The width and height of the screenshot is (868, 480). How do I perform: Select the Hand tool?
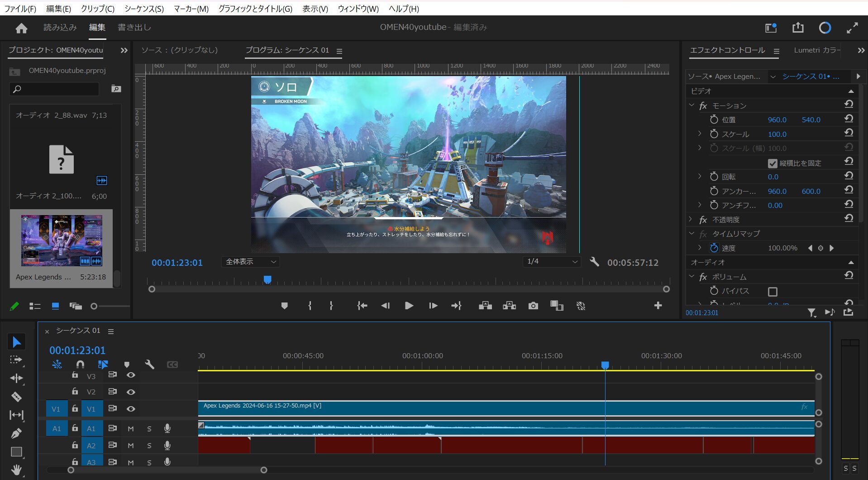[x=16, y=470]
